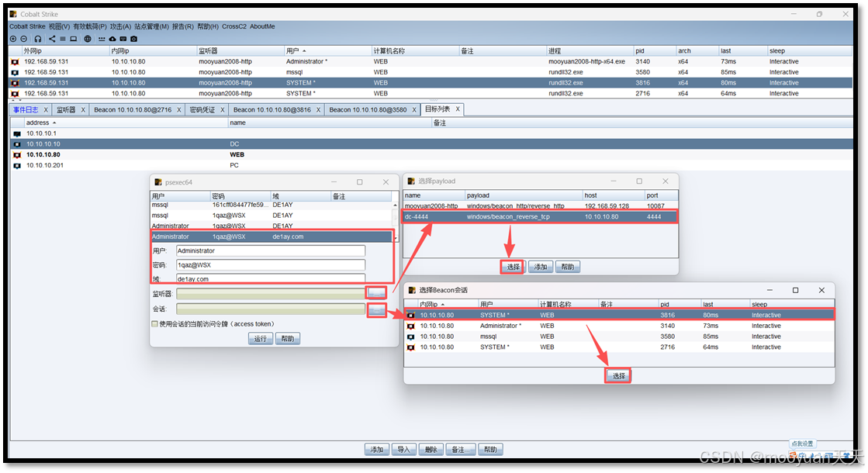The width and height of the screenshot is (868, 473).
Task: Select mooyuan2008-http row in 选择payload
Action: [540, 206]
